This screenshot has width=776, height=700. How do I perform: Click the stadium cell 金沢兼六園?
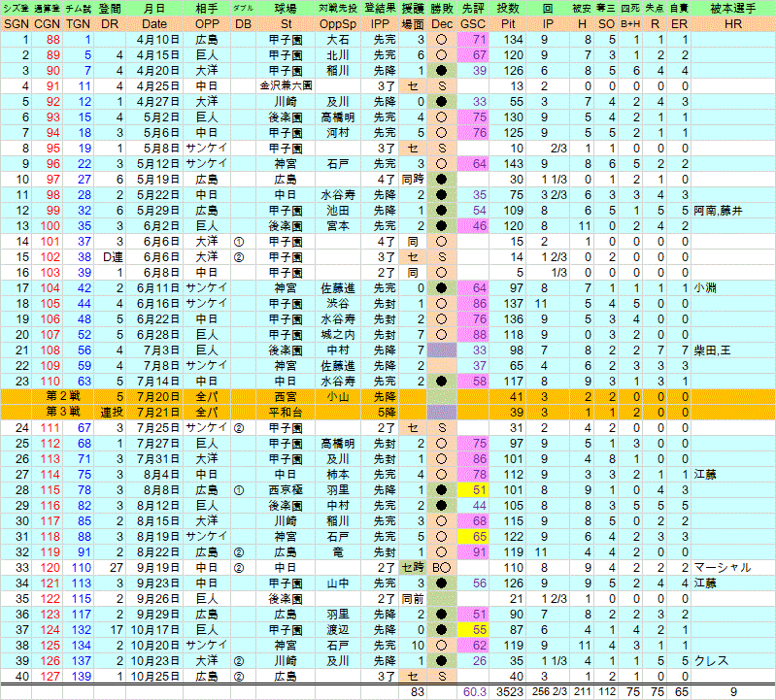(x=287, y=86)
